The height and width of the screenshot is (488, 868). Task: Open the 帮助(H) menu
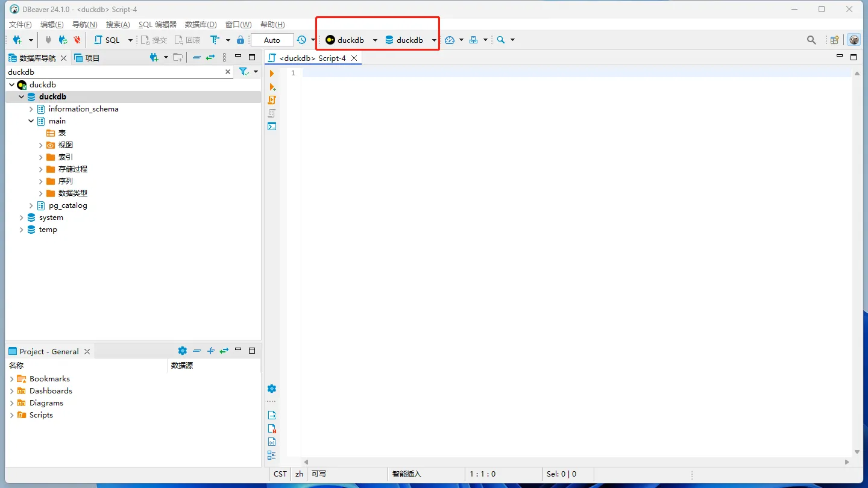272,24
